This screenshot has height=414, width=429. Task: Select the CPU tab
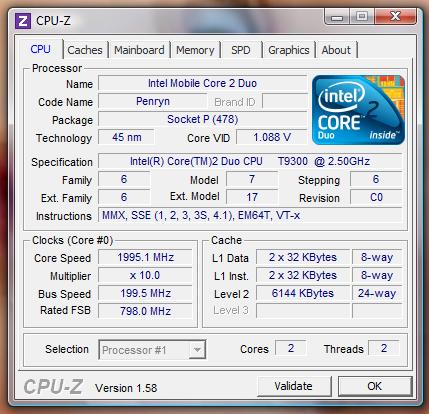click(40, 49)
